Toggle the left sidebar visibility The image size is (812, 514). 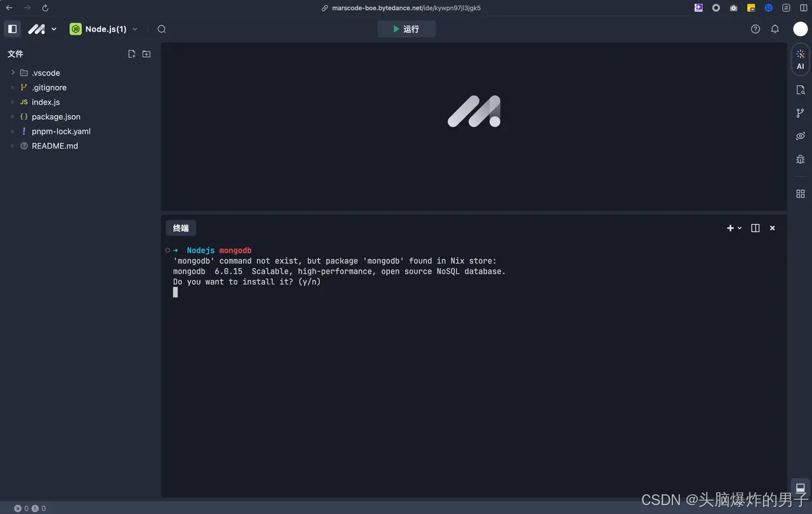click(12, 29)
